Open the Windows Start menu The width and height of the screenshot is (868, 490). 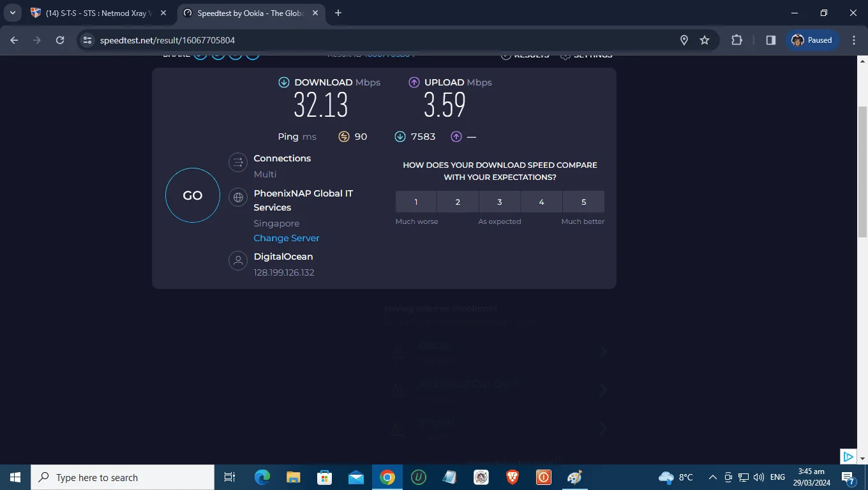click(x=15, y=477)
